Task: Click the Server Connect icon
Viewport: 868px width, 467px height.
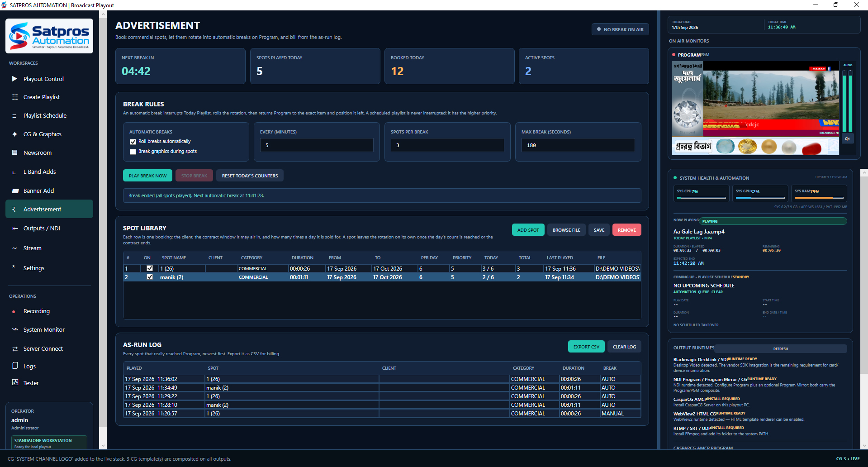Action: (15, 349)
